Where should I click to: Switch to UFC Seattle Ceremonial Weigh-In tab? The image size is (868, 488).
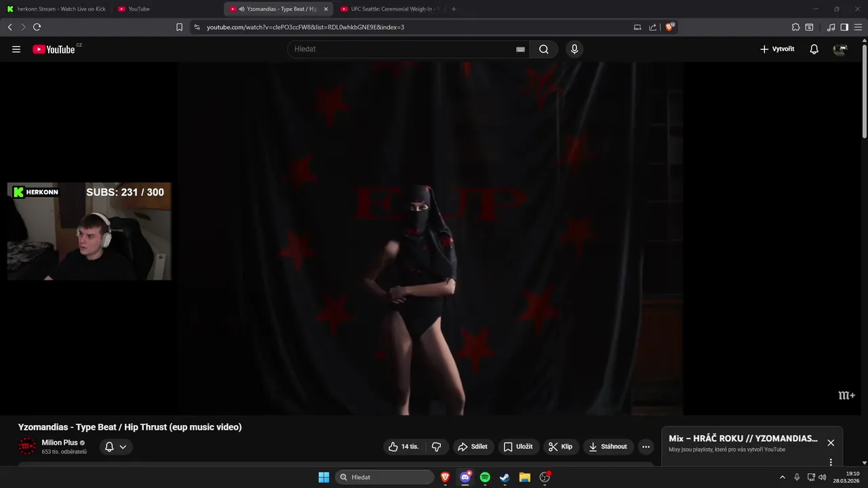click(390, 9)
